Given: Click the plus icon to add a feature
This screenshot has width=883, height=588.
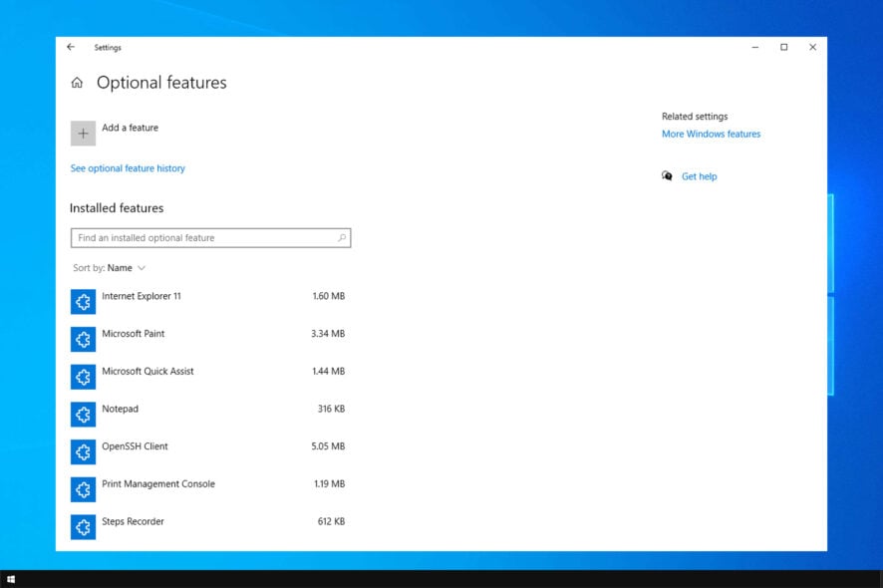Looking at the screenshot, I should pos(83,134).
